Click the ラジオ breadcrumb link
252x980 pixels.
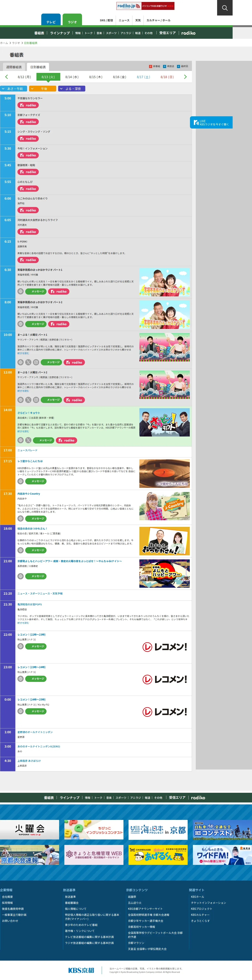click(16, 43)
